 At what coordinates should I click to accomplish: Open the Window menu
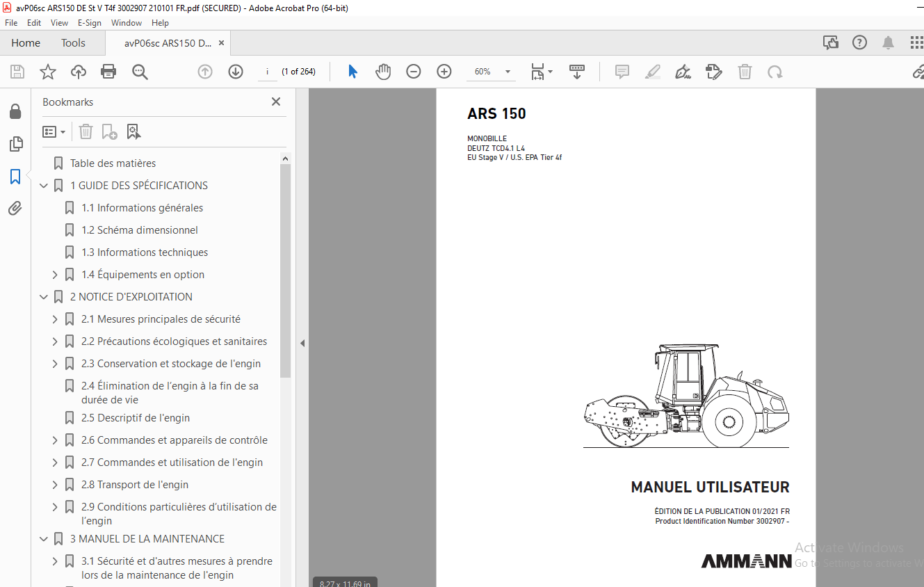[127, 23]
